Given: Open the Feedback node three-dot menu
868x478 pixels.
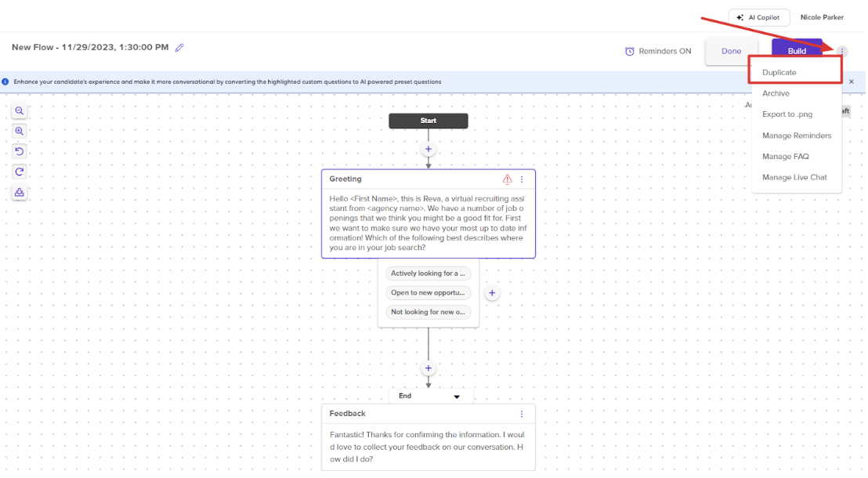Looking at the screenshot, I should point(522,414).
